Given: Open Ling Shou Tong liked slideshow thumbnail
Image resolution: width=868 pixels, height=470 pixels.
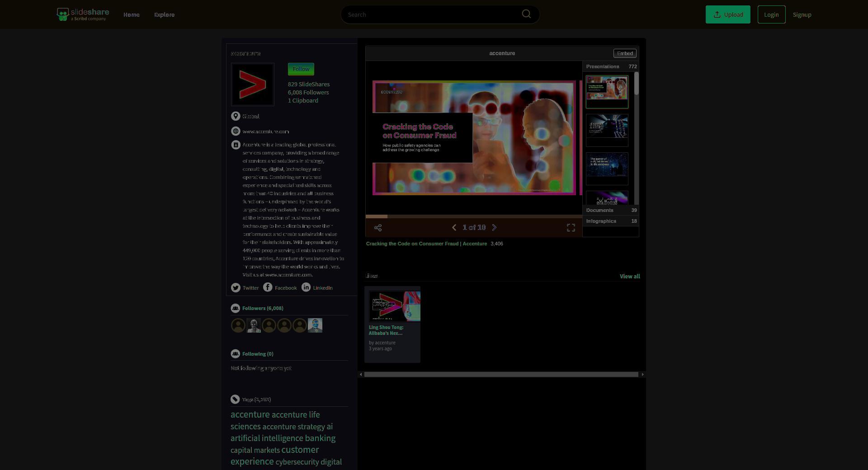Looking at the screenshot, I should click(x=395, y=306).
